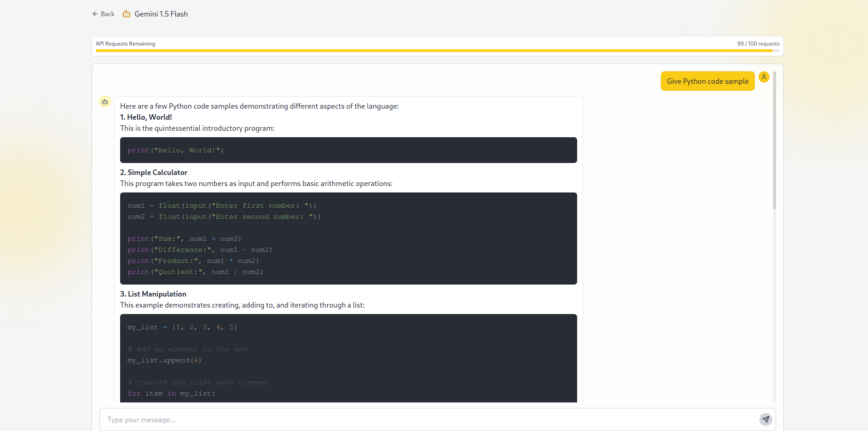The width and height of the screenshot is (868, 431).
Task: Click the user avatar icon beside the sent message
Action: coord(764,77)
